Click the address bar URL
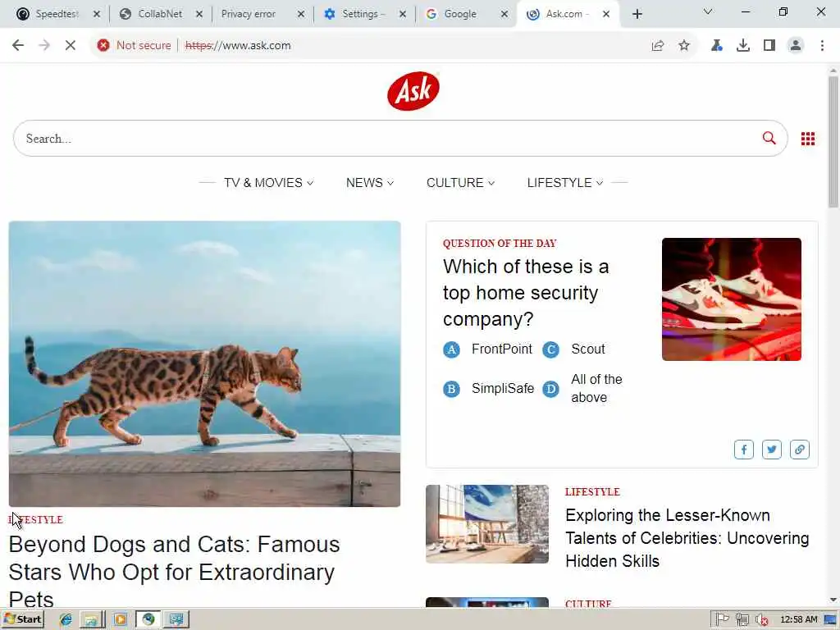This screenshot has height=630, width=840. point(238,46)
